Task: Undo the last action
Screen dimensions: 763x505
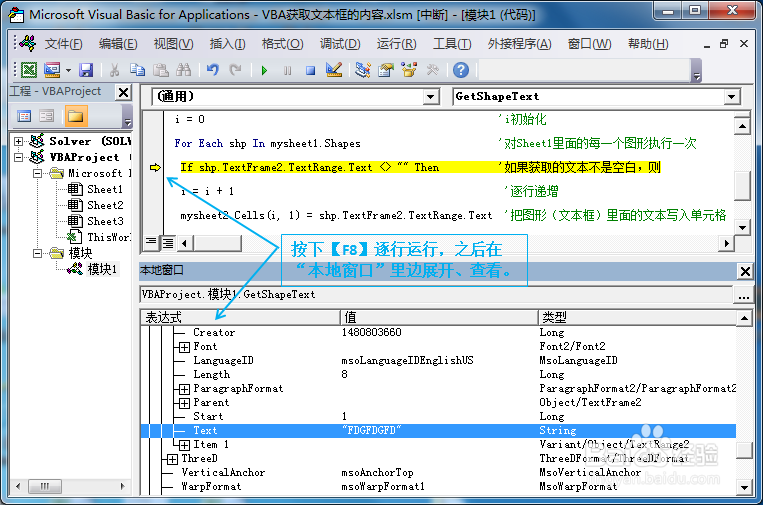Action: coord(213,70)
